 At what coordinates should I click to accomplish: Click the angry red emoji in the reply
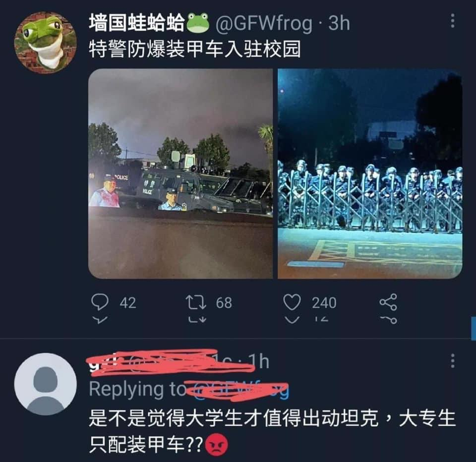pyautogui.click(x=217, y=445)
